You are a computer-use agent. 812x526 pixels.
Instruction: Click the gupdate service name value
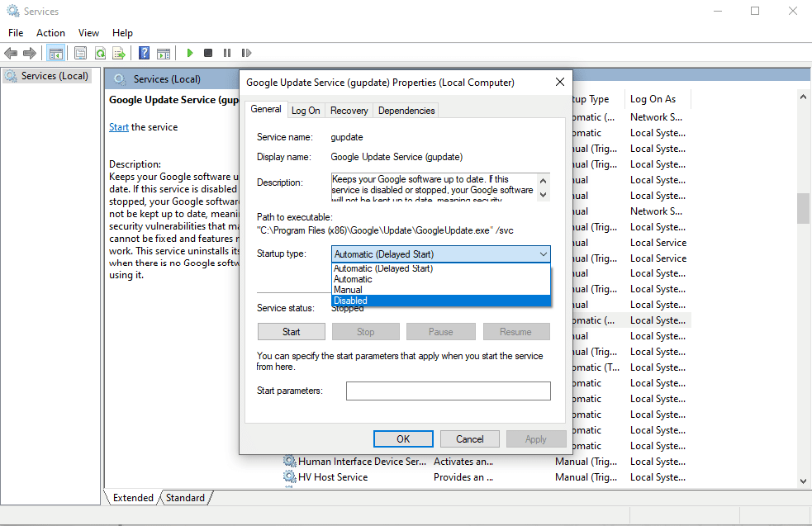347,137
